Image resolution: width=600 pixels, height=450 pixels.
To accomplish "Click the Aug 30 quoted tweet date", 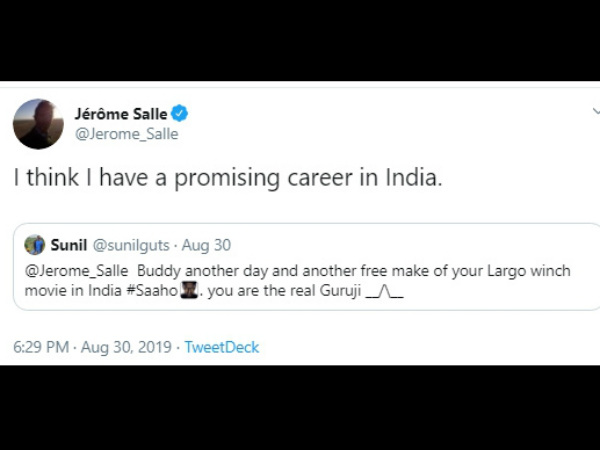I will [x=206, y=245].
